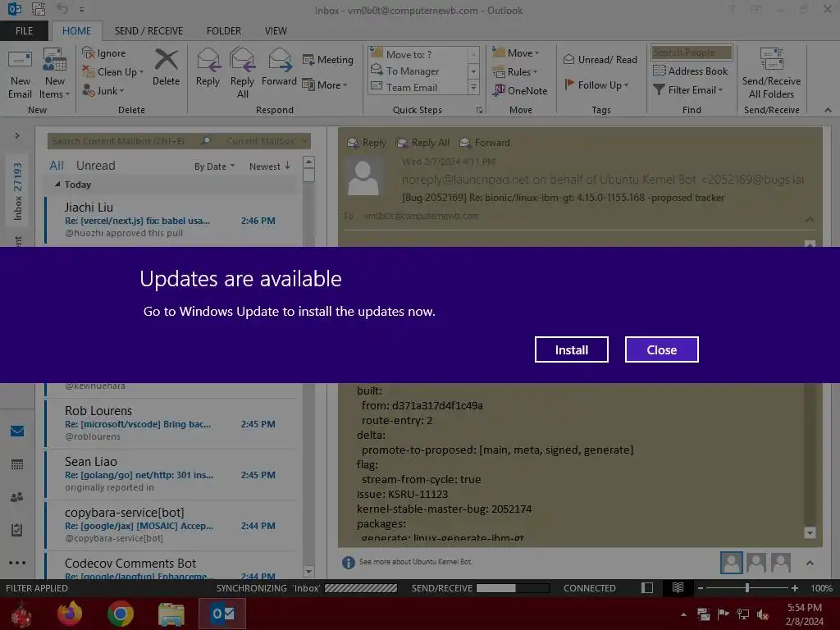Open the Calendar navigation icon
The width and height of the screenshot is (840, 630).
17,464
